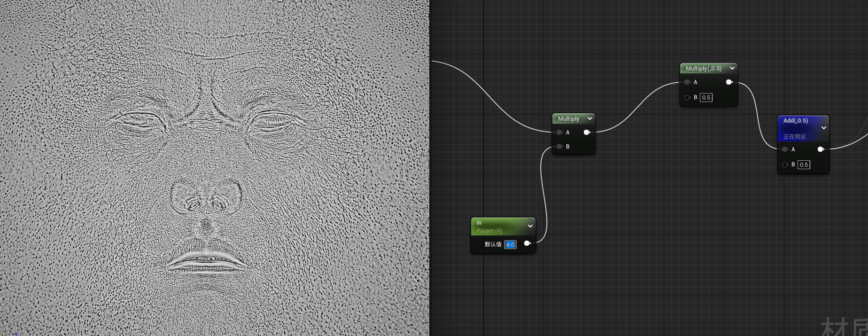The image size is (868, 336).
Task: Click input pin A on the Multiply node
Action: click(x=559, y=133)
